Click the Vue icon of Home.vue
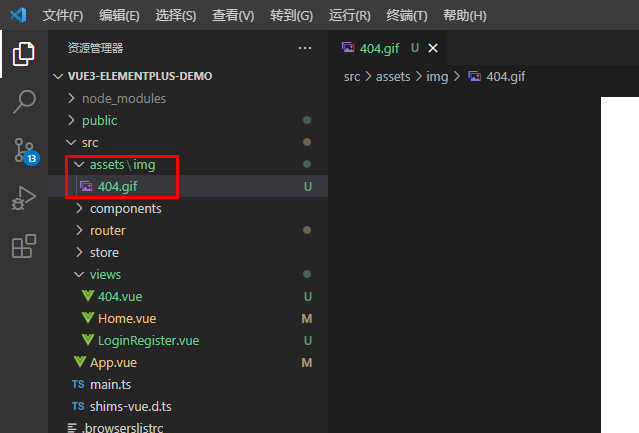The image size is (639, 433). [x=88, y=318]
